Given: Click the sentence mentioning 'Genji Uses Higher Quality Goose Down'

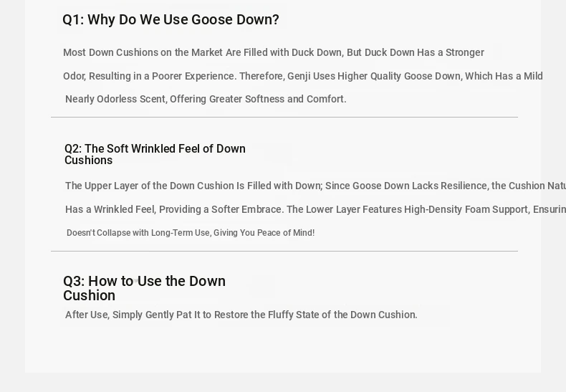Looking at the screenshot, I should pos(303,76).
